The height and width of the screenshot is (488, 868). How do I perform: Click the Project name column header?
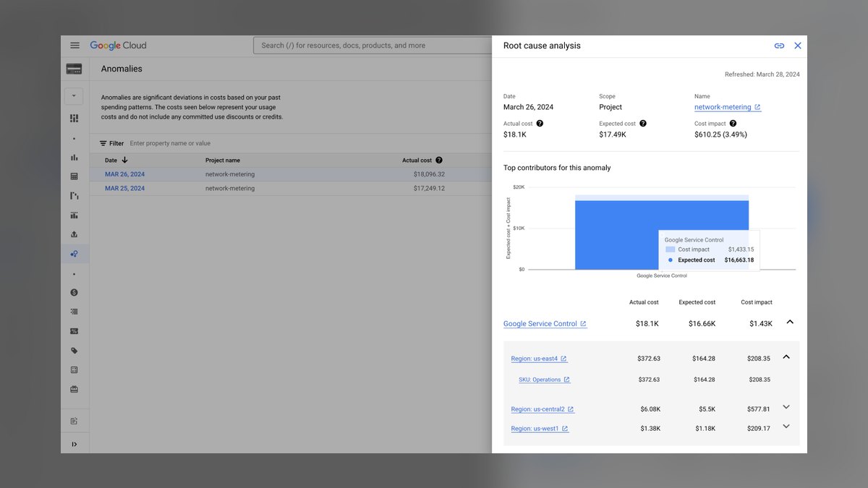[x=223, y=160]
